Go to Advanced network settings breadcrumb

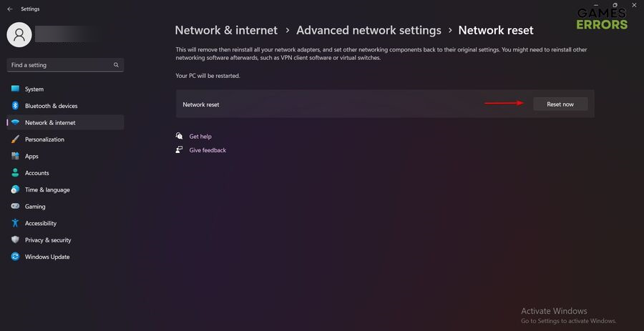(x=369, y=30)
